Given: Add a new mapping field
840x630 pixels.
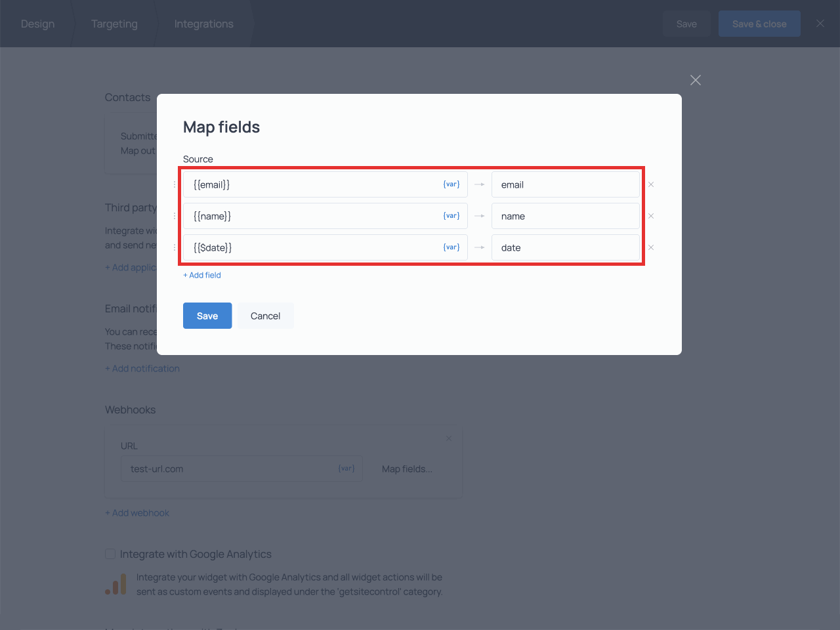Looking at the screenshot, I should [x=202, y=275].
